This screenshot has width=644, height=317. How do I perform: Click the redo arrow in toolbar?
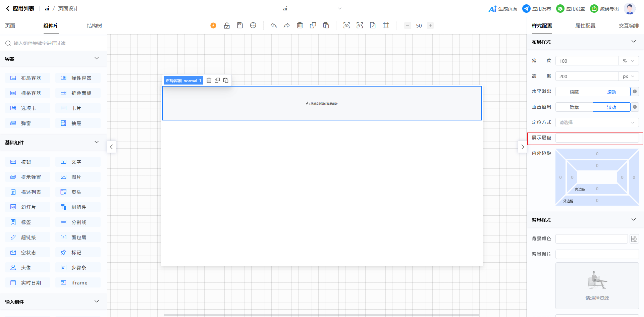pos(286,25)
